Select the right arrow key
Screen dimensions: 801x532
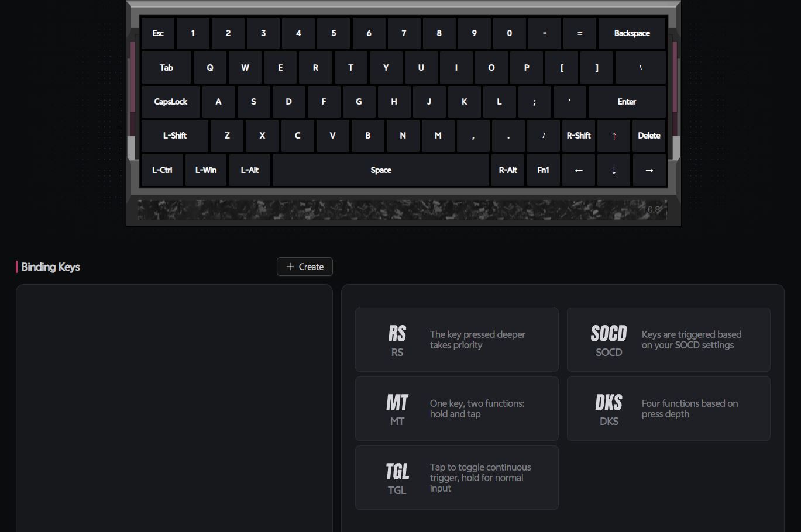649,170
